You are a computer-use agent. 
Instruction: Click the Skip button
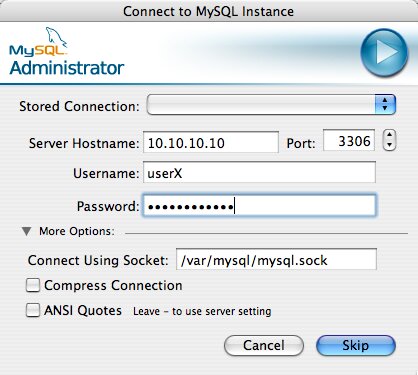click(356, 345)
